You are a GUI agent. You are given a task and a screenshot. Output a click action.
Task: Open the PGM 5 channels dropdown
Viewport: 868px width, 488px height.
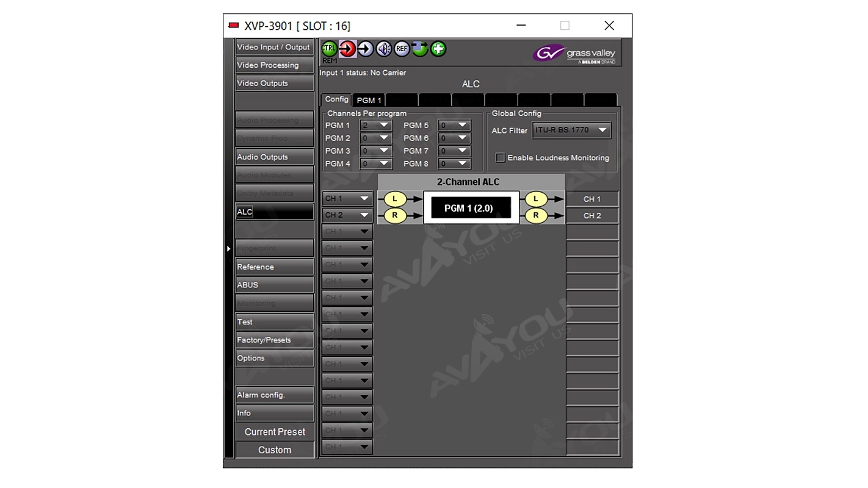[x=454, y=126]
